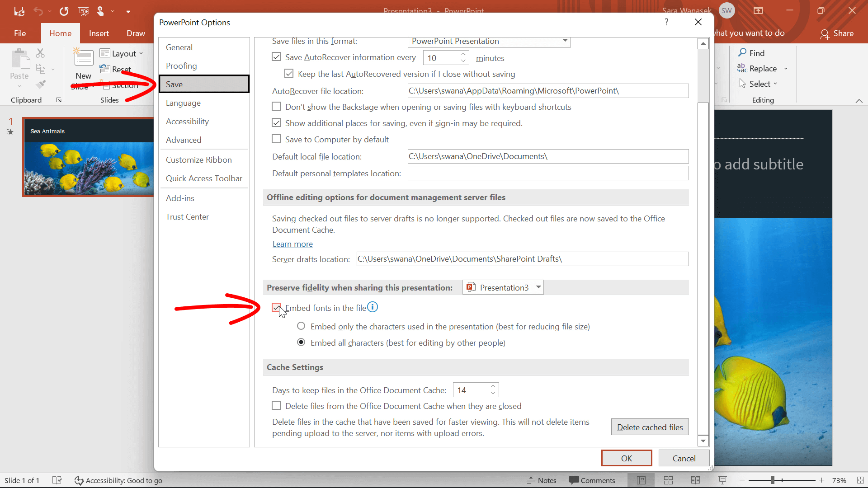Click the Language tab in Options sidebar
Viewport: 868px width, 488px height.
tap(184, 103)
